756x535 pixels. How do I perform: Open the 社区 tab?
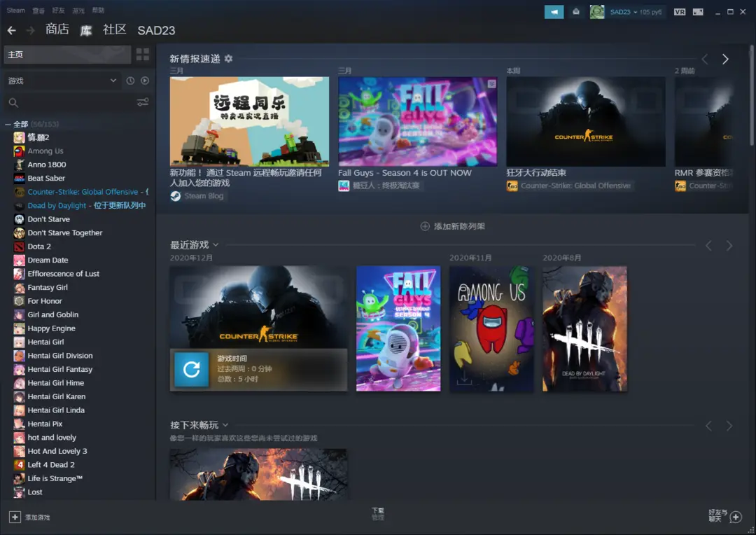[114, 29]
